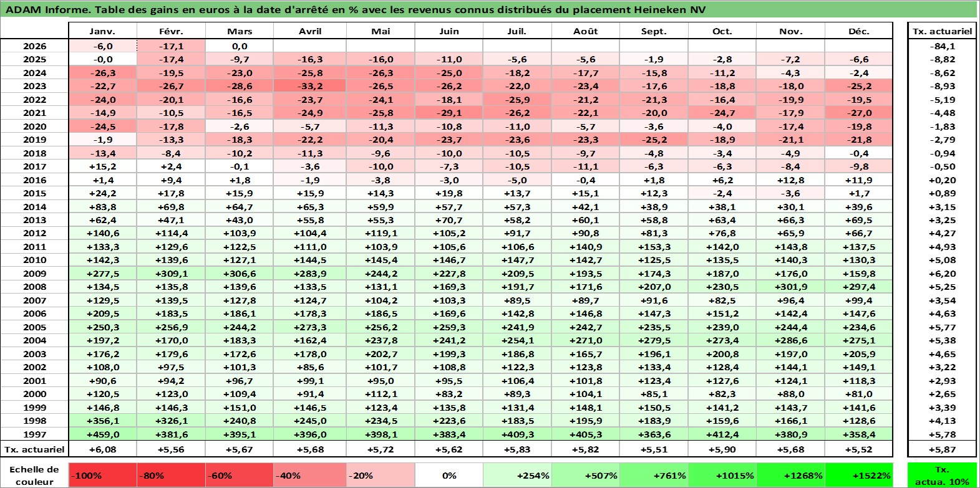
Task: Select the 'Août' column header
Action: (x=586, y=31)
